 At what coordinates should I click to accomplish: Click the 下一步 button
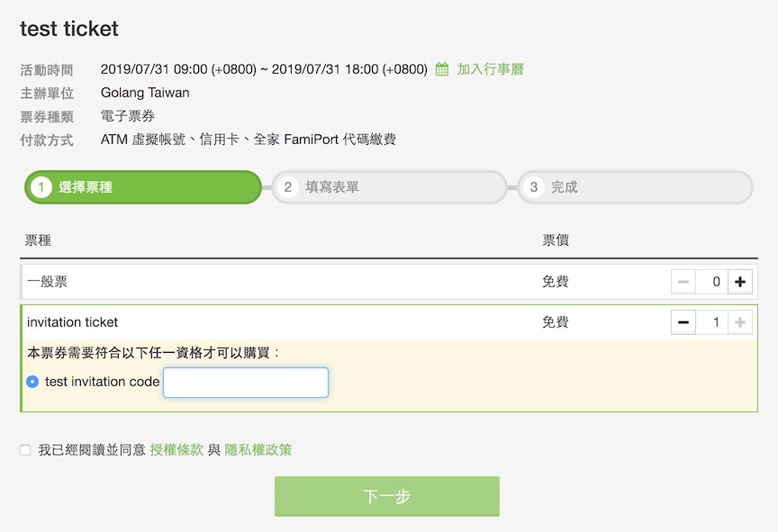pos(387,496)
